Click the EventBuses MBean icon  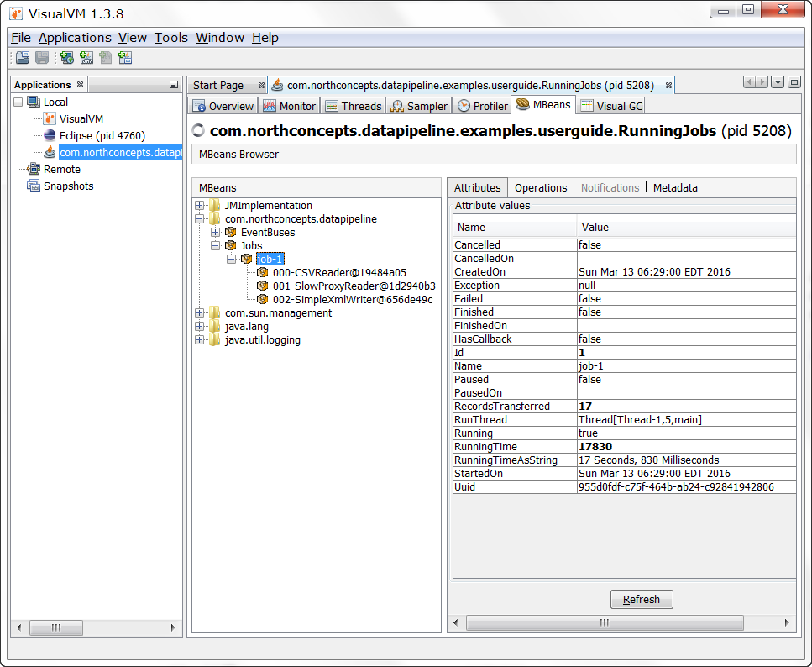(231, 232)
